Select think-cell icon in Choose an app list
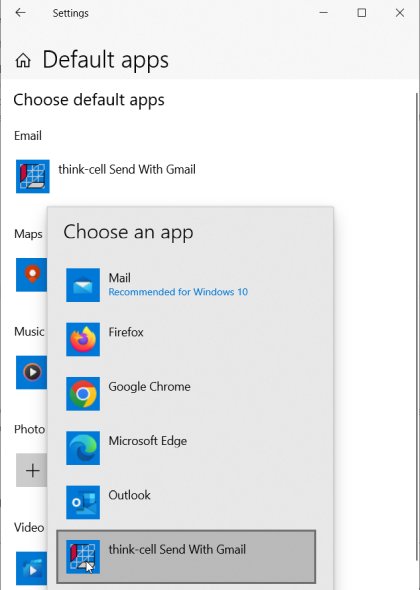The width and height of the screenshot is (420, 590). point(83,557)
